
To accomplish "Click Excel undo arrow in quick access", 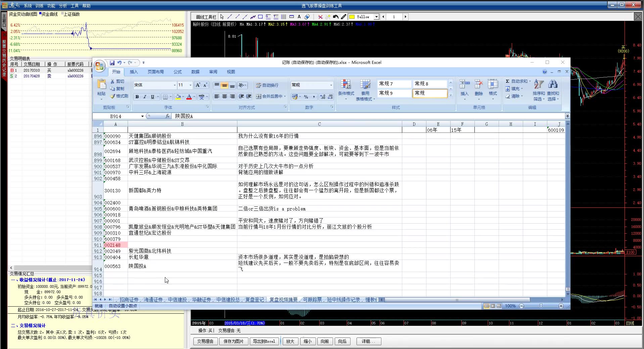I will 119,63.
